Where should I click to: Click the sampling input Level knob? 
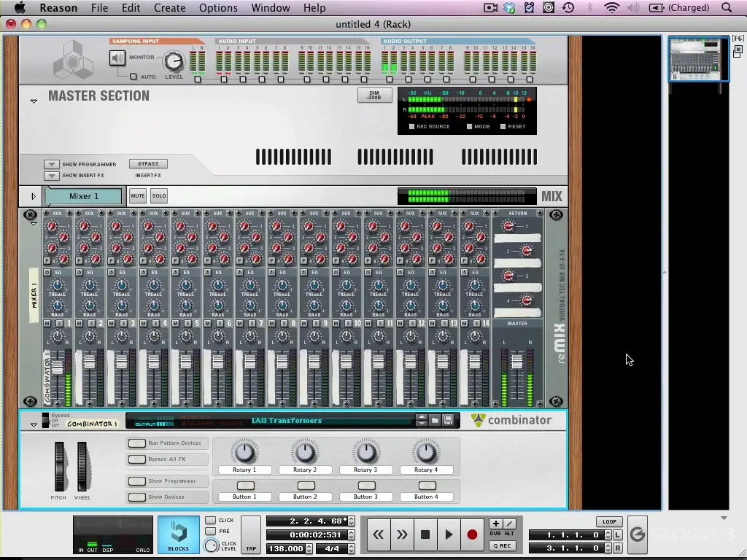click(174, 61)
